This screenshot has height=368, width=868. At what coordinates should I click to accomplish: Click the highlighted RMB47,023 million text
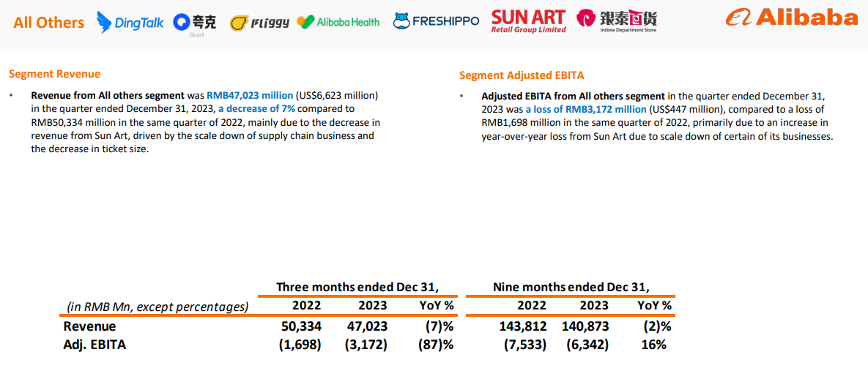[250, 95]
